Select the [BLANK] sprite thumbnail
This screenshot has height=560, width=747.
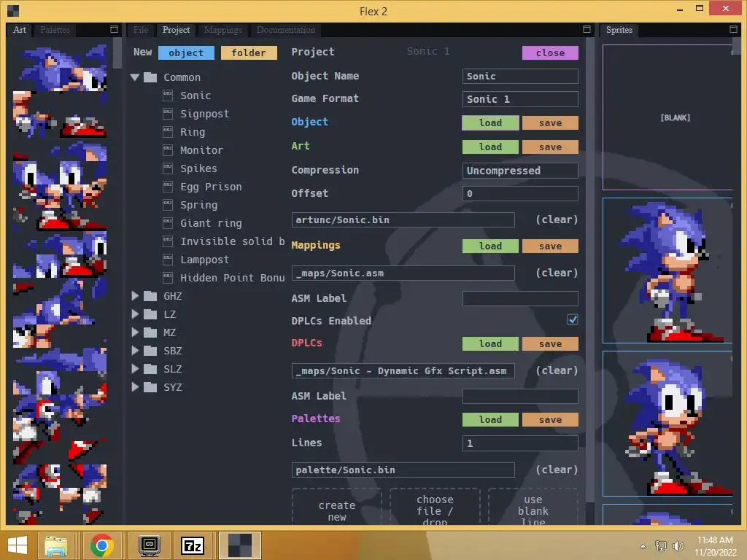(x=667, y=117)
